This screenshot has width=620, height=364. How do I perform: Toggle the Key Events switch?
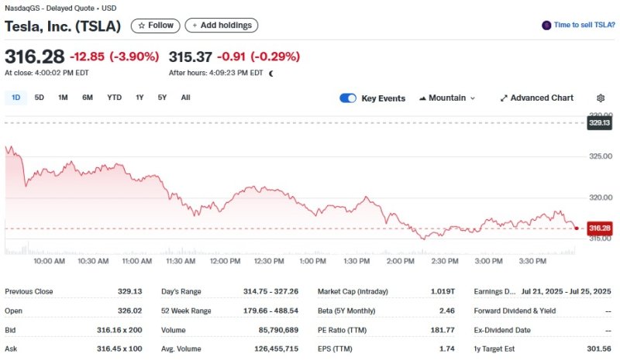pos(348,98)
